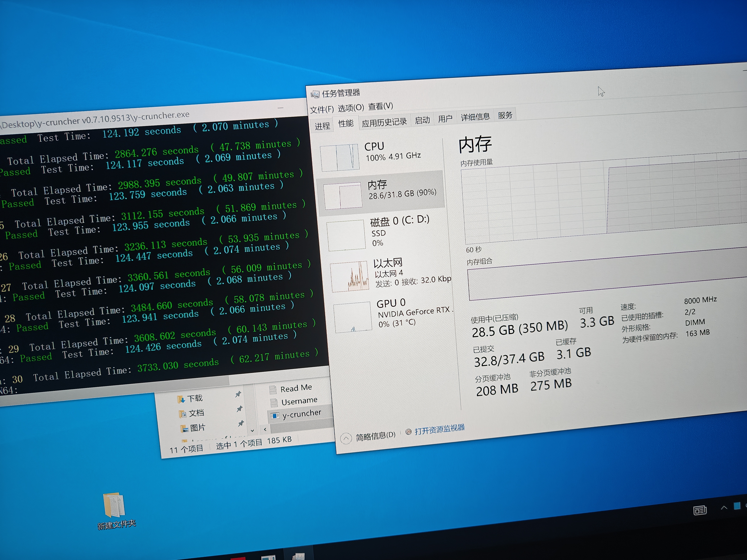Select the Username text file icon
The height and width of the screenshot is (560, 747).
[274, 403]
